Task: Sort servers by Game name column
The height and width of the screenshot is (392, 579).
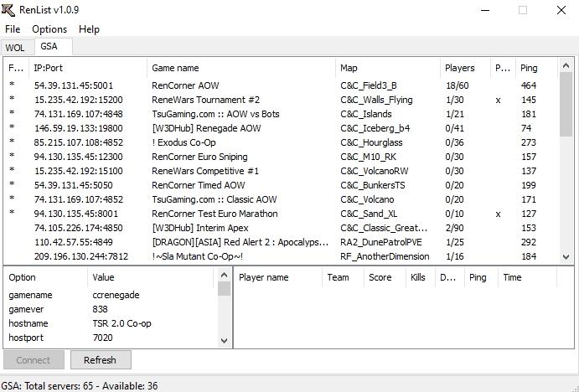Action: click(x=241, y=68)
